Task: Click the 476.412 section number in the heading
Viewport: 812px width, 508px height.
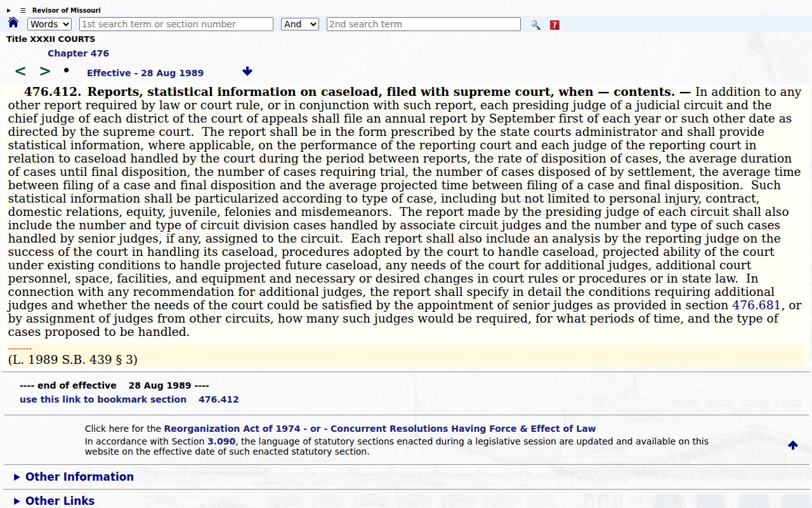Action: 53,92
